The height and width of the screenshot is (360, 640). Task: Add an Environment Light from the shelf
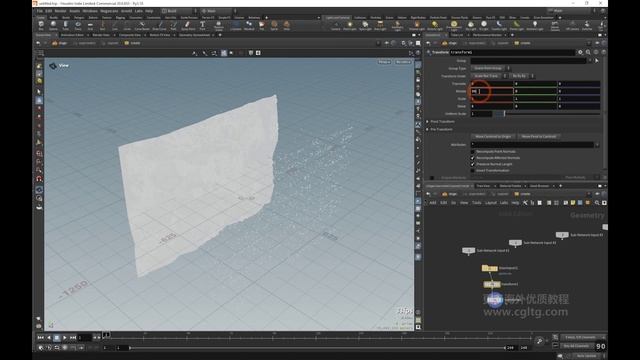[x=454, y=26]
